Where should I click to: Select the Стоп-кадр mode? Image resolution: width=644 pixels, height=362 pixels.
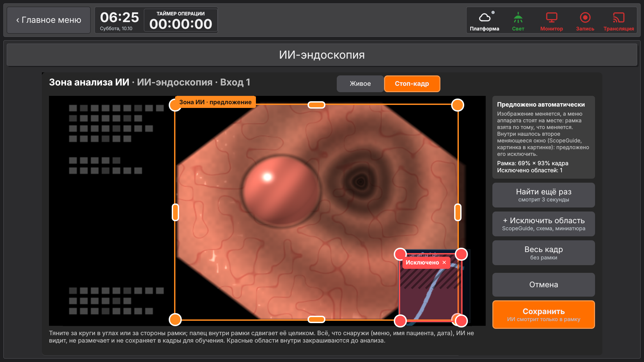(x=412, y=83)
